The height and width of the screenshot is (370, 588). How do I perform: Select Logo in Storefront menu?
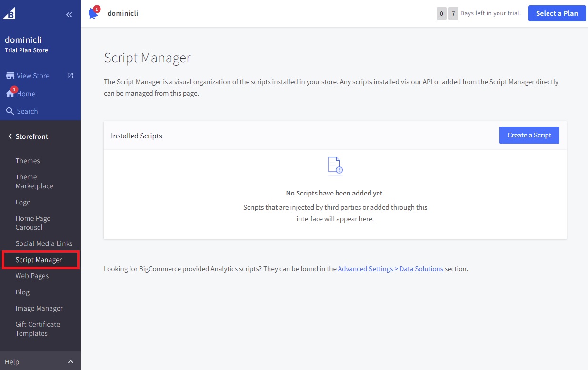point(23,202)
